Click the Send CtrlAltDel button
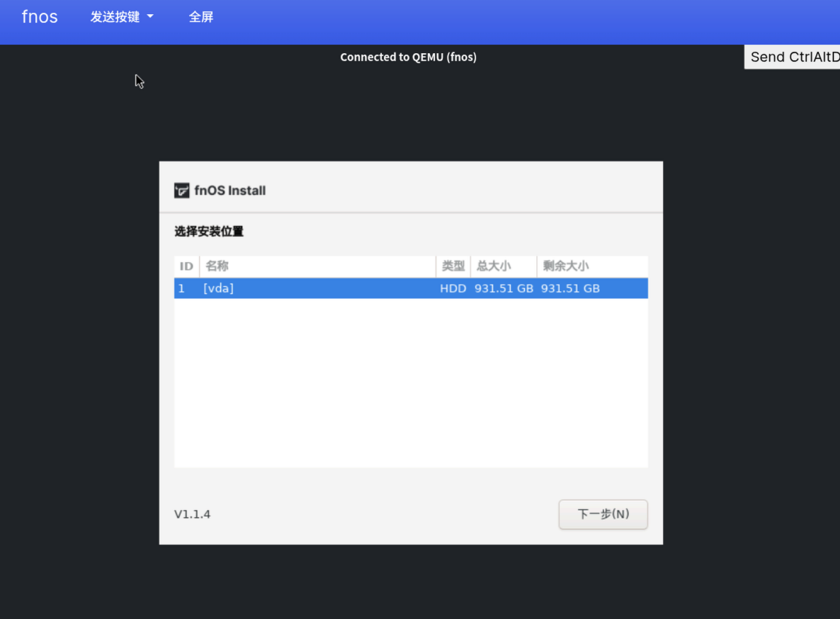Viewport: 840px width, 619px height. click(792, 57)
